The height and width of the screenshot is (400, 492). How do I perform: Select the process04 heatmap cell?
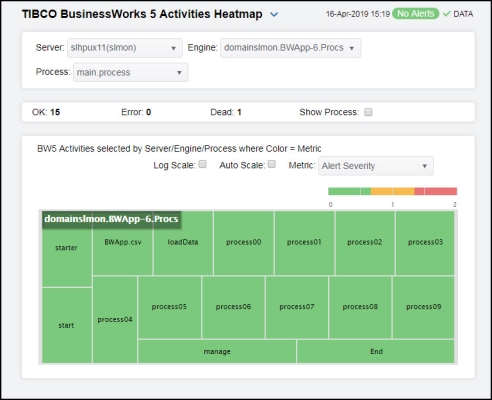pyautogui.click(x=115, y=319)
